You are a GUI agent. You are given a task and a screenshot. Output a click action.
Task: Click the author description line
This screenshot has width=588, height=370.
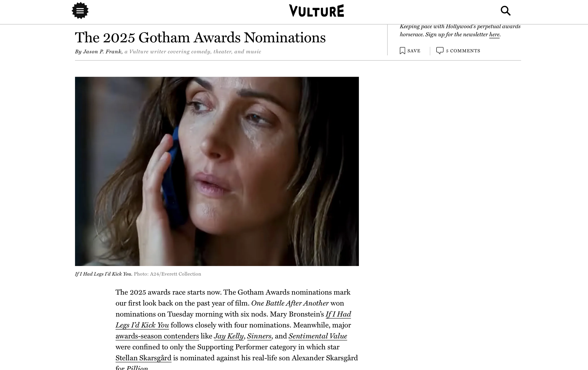pyautogui.click(x=193, y=52)
